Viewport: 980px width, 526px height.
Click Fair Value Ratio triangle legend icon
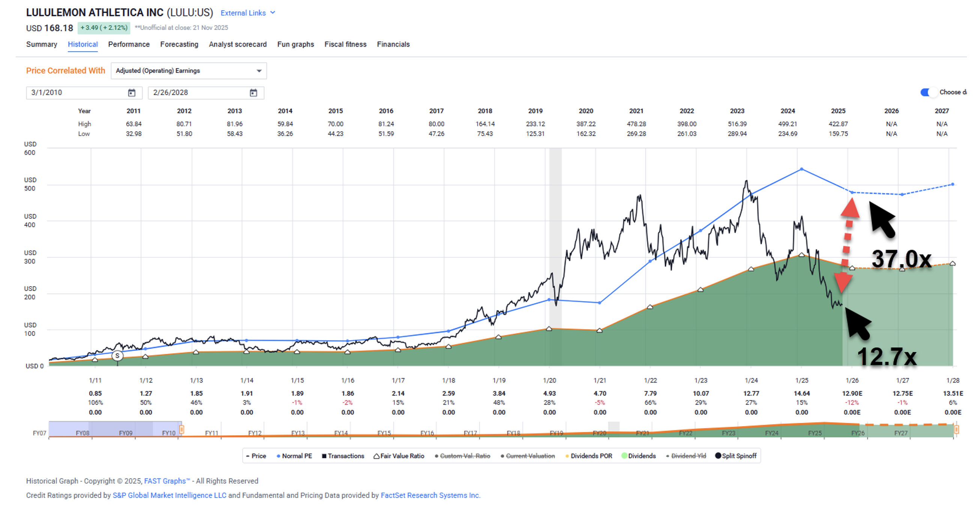coord(376,456)
